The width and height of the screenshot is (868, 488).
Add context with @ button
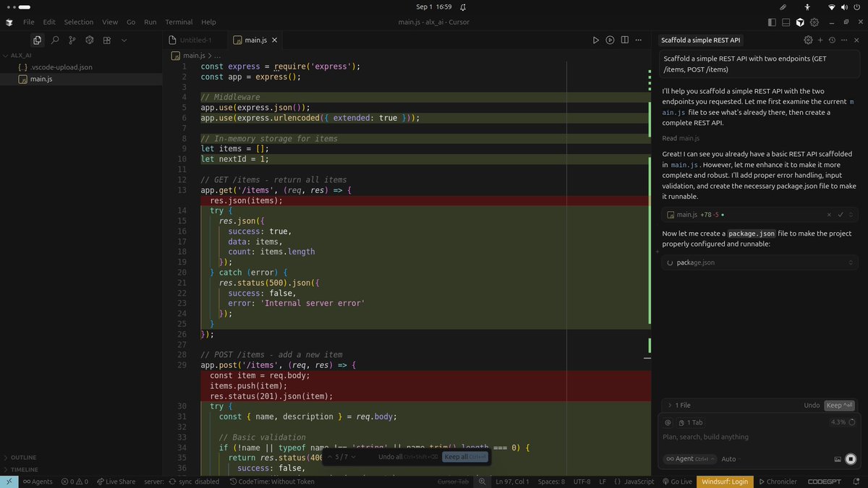coord(668,422)
